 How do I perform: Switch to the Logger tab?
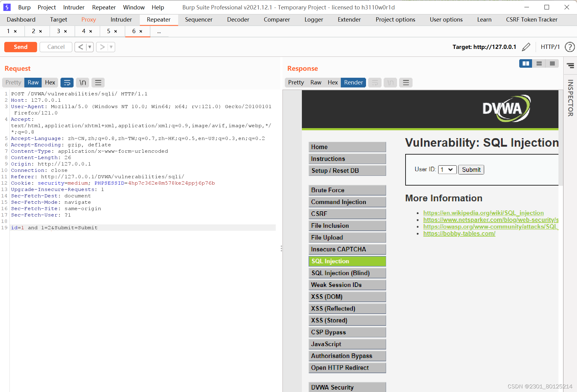(314, 19)
